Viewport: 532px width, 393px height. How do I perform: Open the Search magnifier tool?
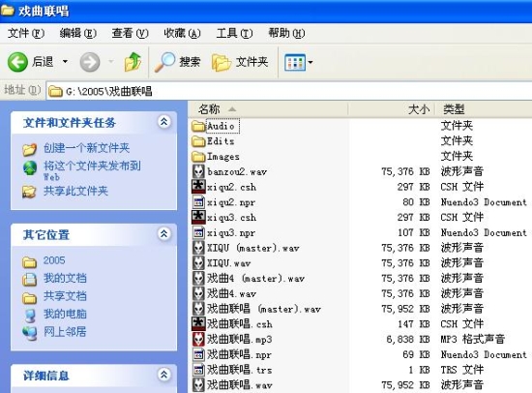pyautogui.click(x=164, y=62)
